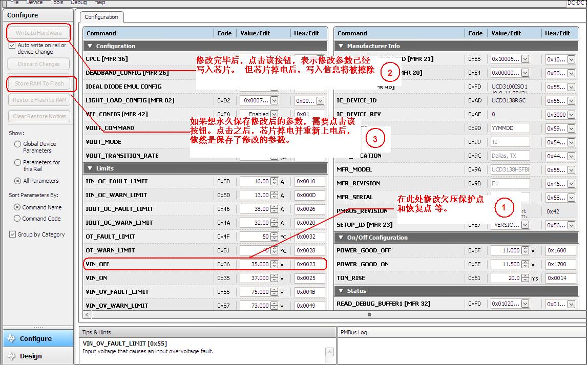Click Tips & Hints scroll up arrow
This screenshot has width=588, height=365.
pos(329,352)
